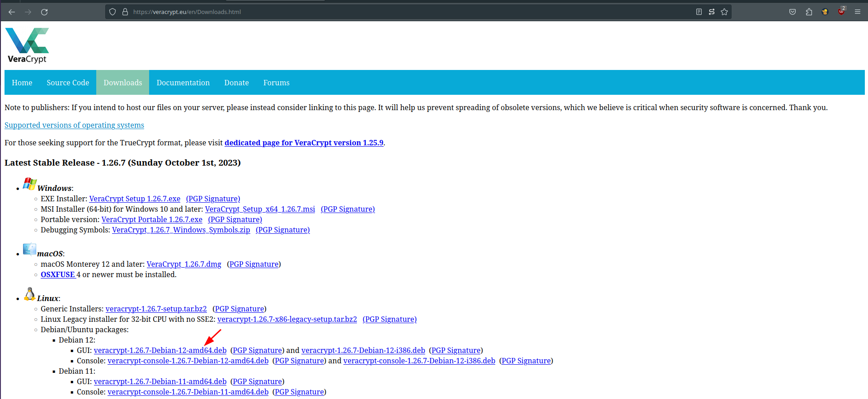
Task: Download veracrypt-1.26.7-Debian-11-amd64.deb
Action: (x=160, y=381)
